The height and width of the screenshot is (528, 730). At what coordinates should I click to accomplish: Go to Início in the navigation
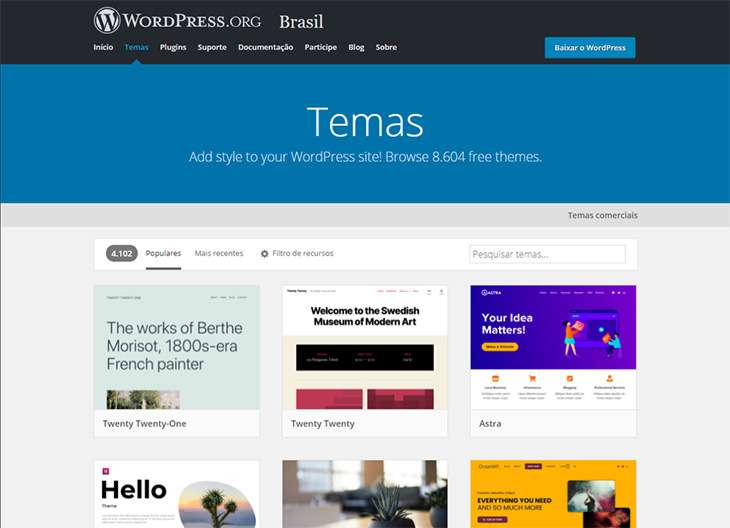point(103,47)
